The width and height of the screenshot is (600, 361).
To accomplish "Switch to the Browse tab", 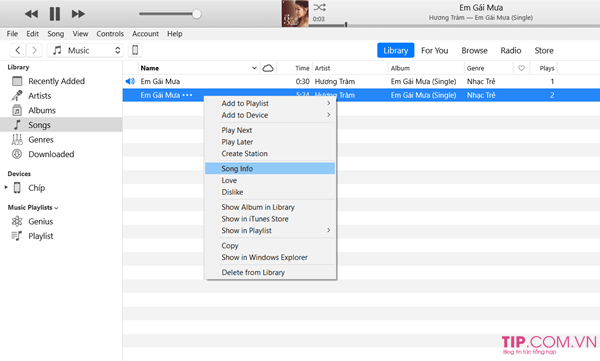I will click(474, 50).
